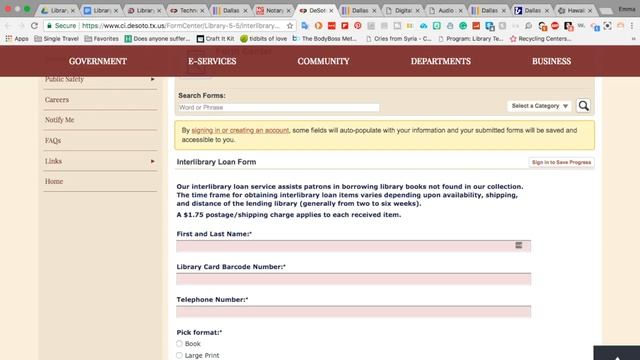Expand the Links sidebar submenu arrow

153,161
